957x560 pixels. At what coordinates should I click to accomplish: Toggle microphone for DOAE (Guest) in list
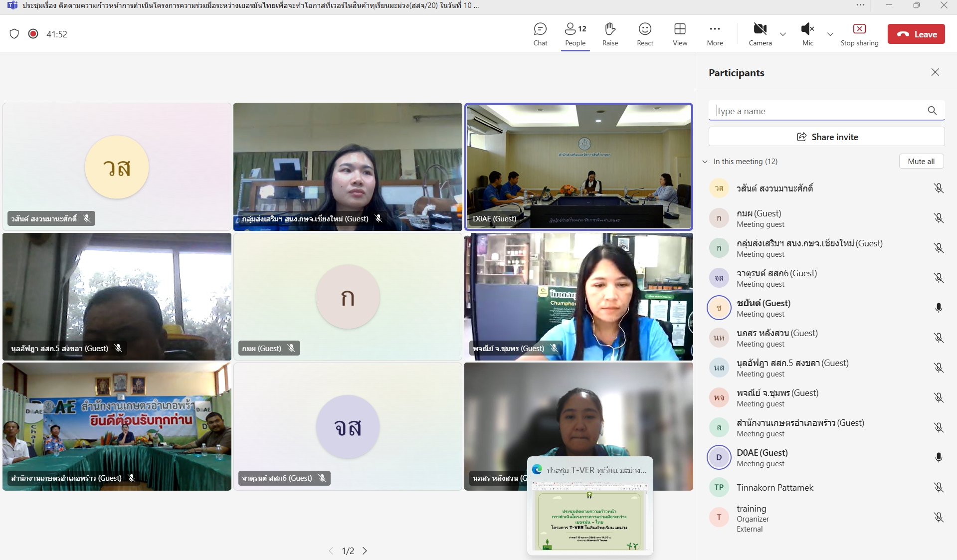pyautogui.click(x=938, y=458)
